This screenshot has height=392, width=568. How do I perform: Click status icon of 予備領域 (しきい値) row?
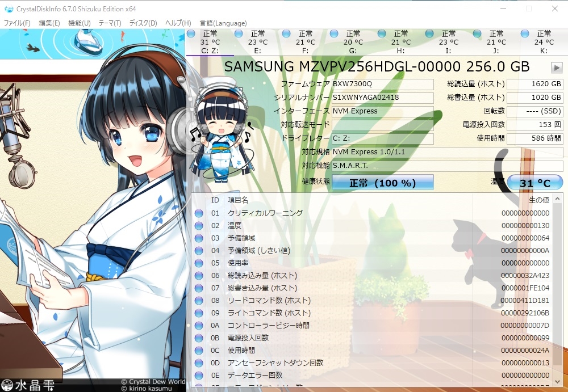coord(198,251)
